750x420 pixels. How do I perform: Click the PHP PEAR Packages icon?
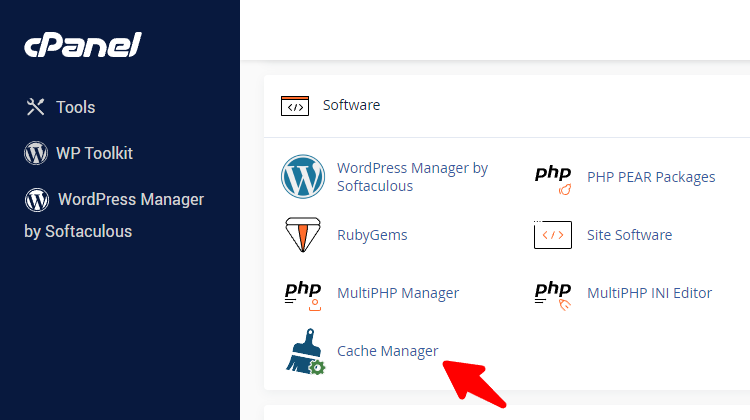click(x=553, y=179)
